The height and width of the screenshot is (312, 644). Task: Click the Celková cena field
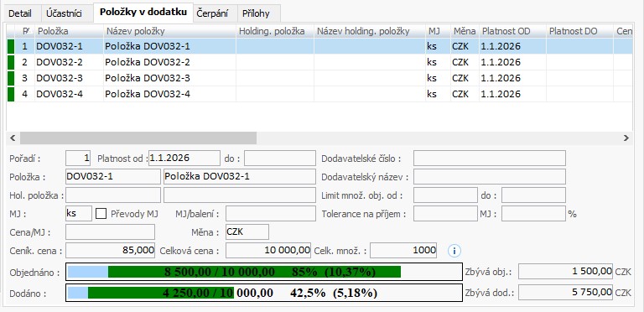268,251
